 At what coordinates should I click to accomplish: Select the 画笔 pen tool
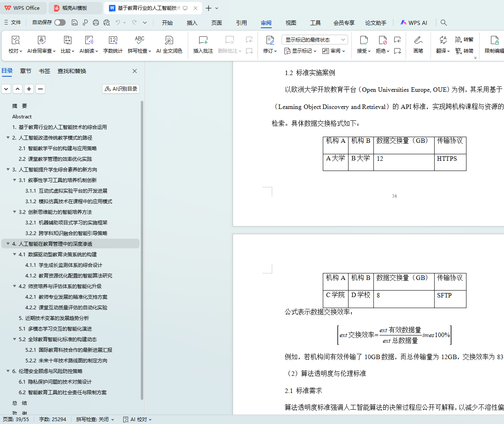(x=418, y=40)
